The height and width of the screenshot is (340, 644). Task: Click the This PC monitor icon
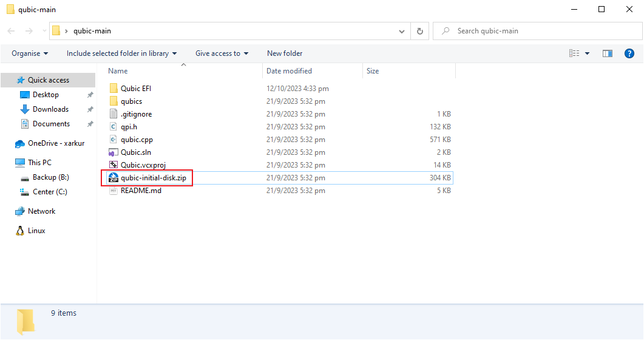[19, 163]
